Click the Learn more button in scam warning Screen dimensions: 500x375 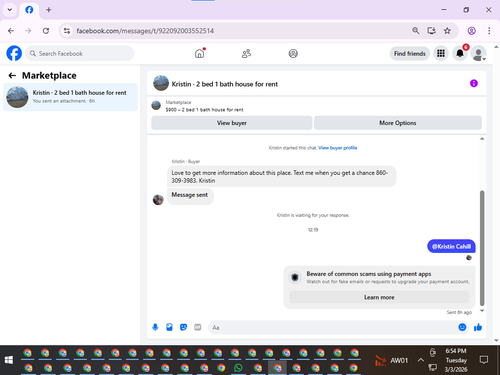point(379,297)
